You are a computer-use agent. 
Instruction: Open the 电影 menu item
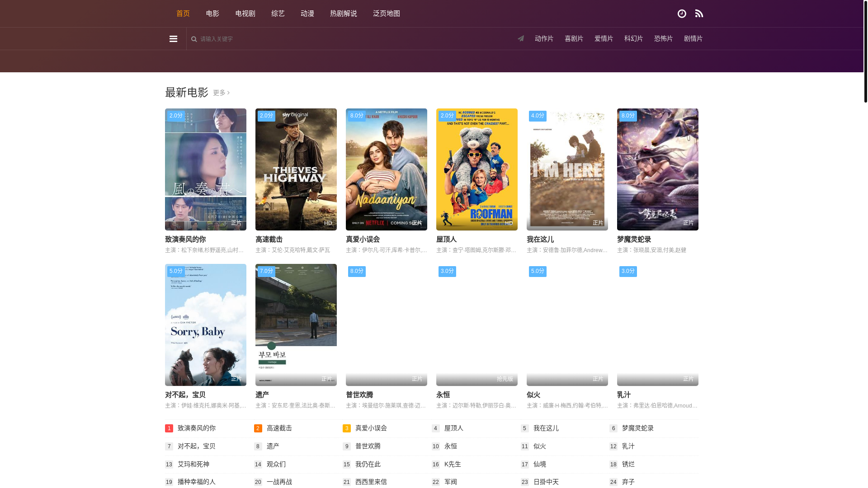(212, 14)
